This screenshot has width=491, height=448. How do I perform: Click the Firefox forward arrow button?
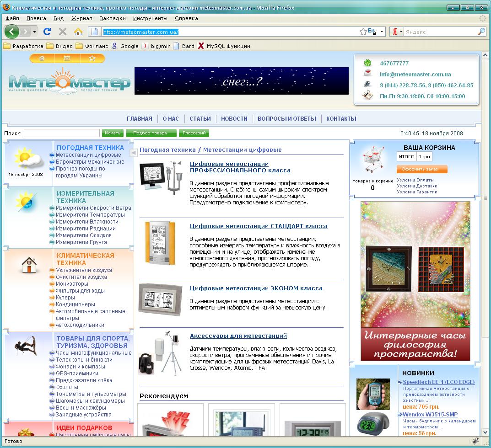pos(26,32)
